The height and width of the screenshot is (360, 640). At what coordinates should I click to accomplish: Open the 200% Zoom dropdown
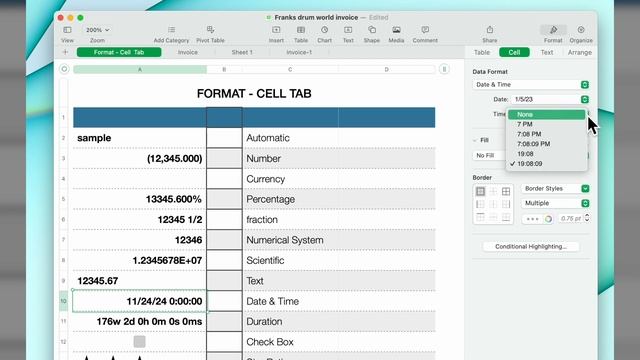[x=97, y=30]
